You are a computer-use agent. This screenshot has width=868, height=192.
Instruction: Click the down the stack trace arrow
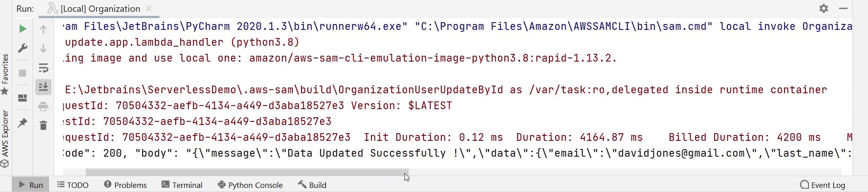[44, 48]
